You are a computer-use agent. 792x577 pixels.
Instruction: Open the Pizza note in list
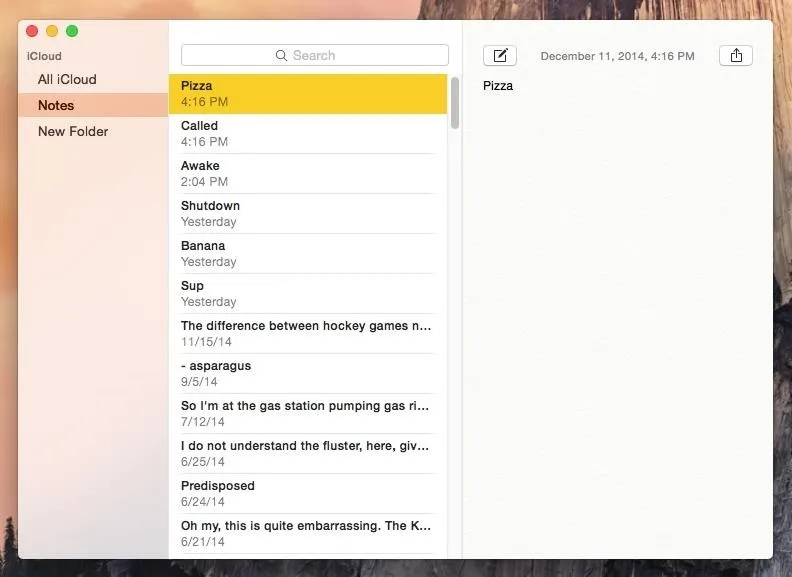[308, 93]
